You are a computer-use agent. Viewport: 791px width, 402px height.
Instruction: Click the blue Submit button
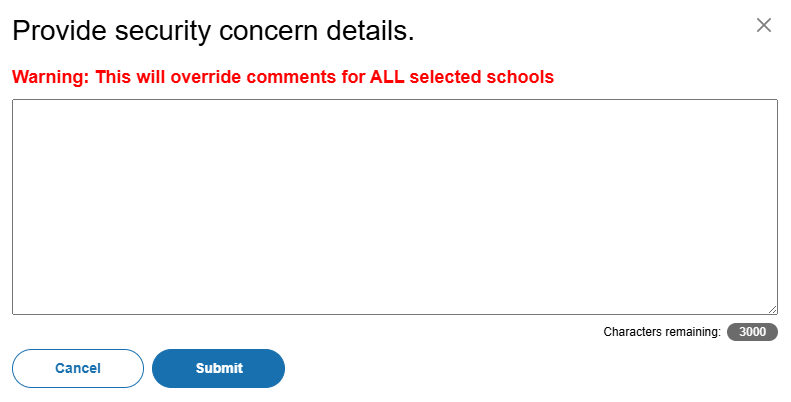218,368
